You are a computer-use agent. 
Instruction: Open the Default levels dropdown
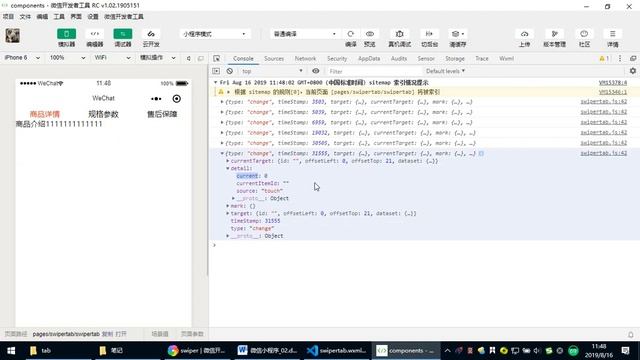[x=445, y=71]
